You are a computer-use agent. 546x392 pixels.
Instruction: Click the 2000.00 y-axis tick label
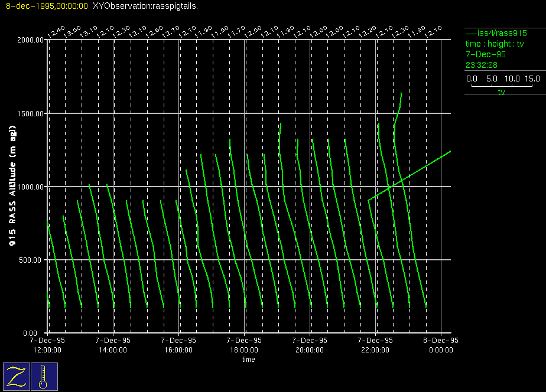pyautogui.click(x=30, y=40)
